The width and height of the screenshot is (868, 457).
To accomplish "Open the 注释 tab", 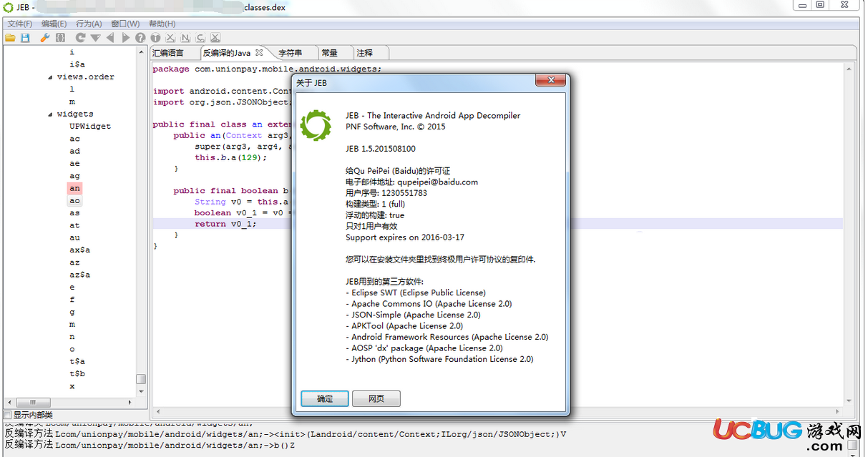I will 364,53.
